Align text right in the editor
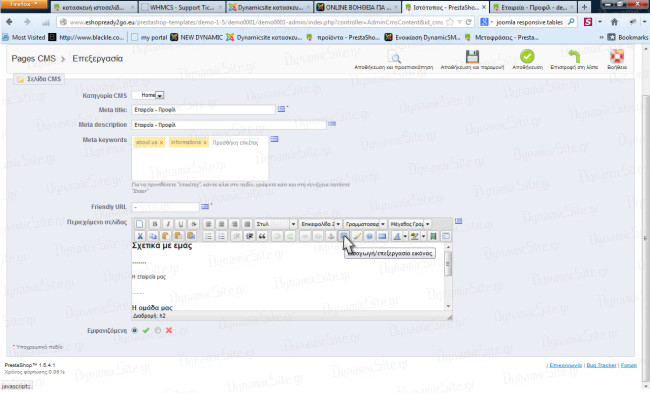Viewport: 650px width, 394px height. 234,224
